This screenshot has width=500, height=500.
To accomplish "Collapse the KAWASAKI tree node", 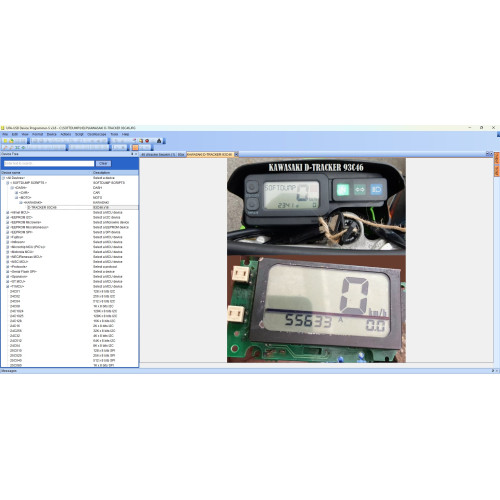I will pyautogui.click(x=21, y=202).
